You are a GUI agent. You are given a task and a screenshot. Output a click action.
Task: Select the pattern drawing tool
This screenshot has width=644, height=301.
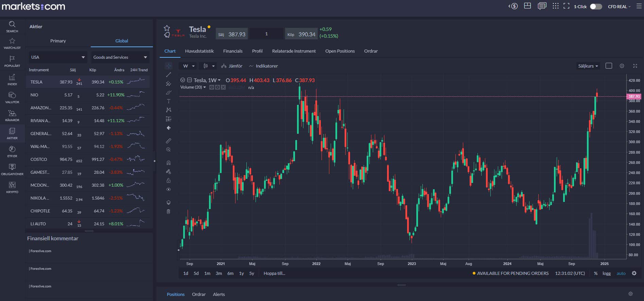[x=169, y=110]
